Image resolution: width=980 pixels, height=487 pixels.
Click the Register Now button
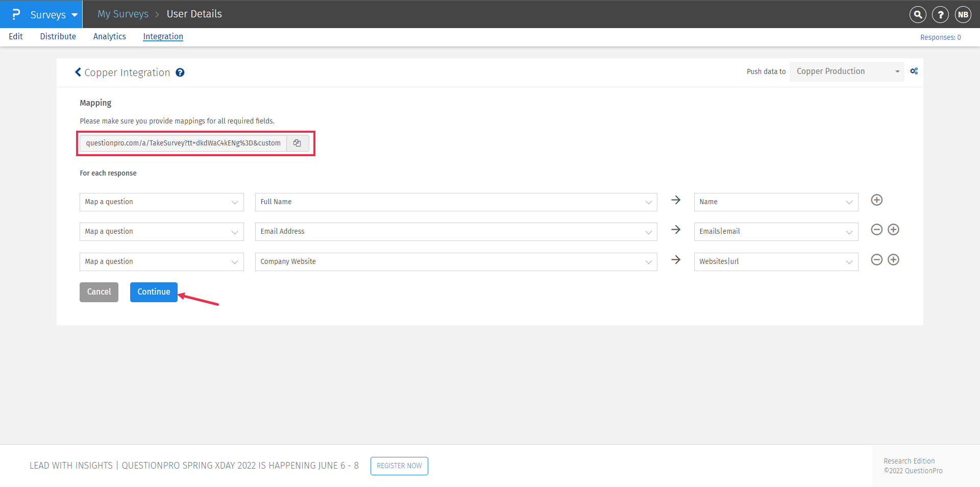399,466
